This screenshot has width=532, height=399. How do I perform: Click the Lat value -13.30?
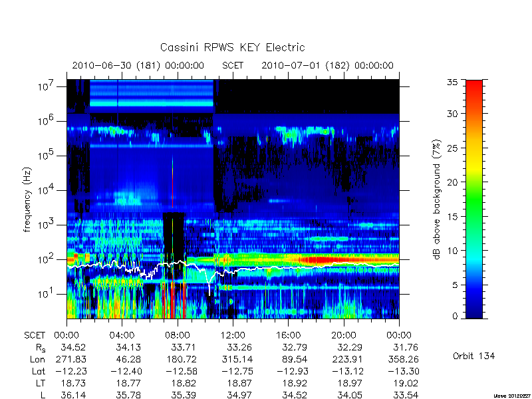404,371
